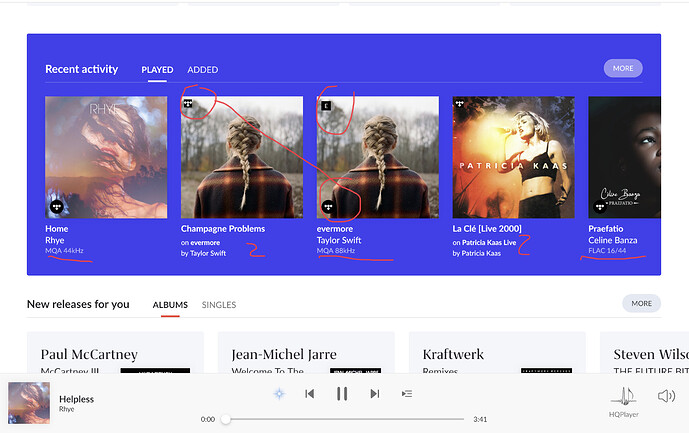
Task: Open the evermore album cover
Action: point(377,157)
